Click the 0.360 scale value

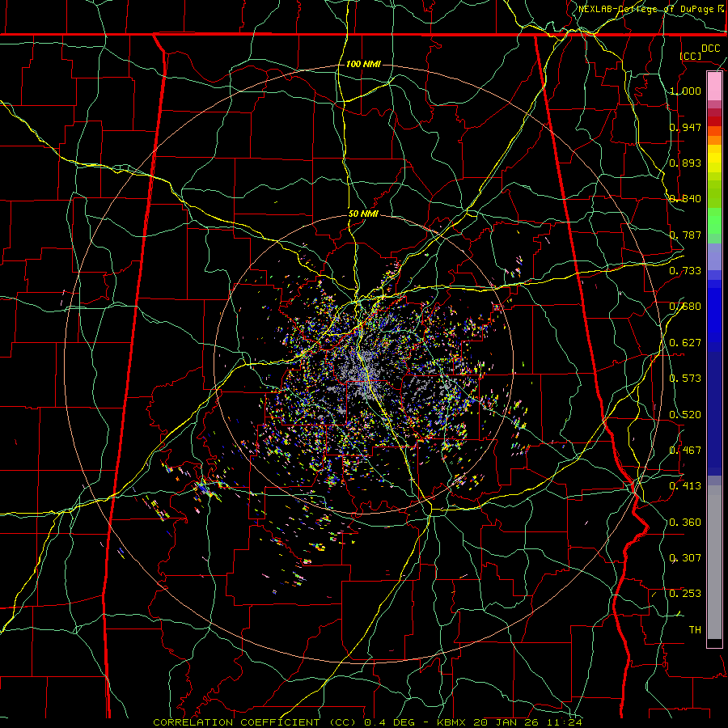(685, 523)
